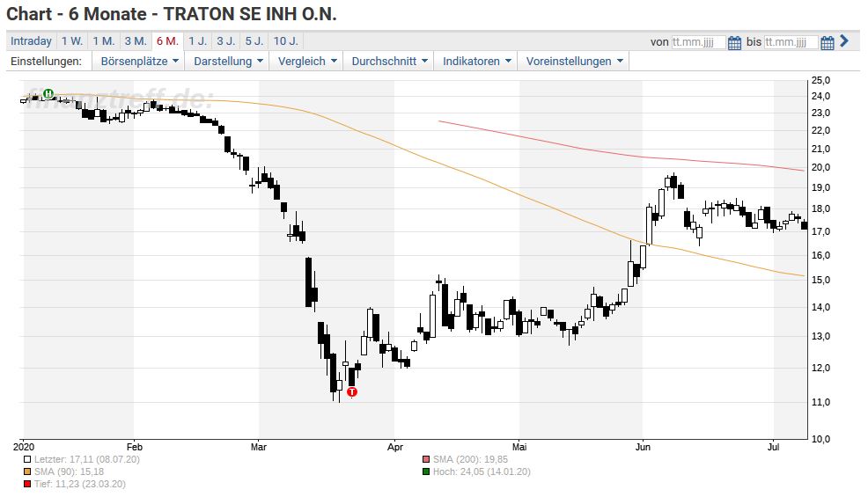Image resolution: width=868 pixels, height=497 pixels.
Task: Select the 10 J. timeframe tab
Action: pos(285,41)
